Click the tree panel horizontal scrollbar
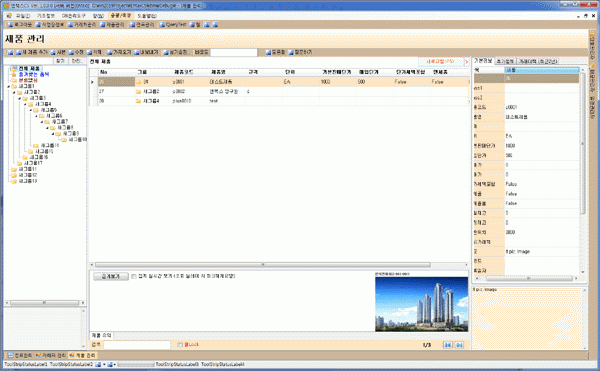 point(44,303)
